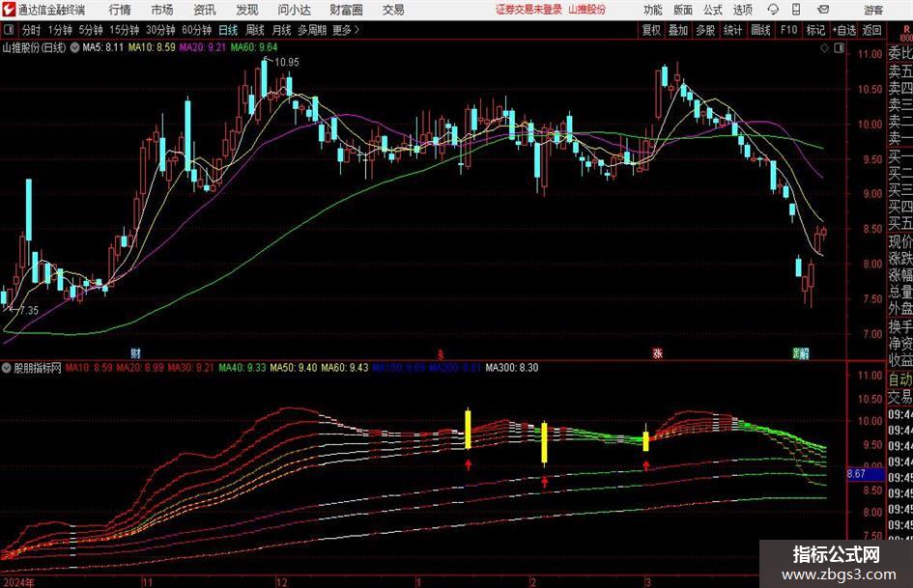The height and width of the screenshot is (588, 913).
Task: Open dropdown circle before 股朋指标网 indicator
Action: [7, 368]
